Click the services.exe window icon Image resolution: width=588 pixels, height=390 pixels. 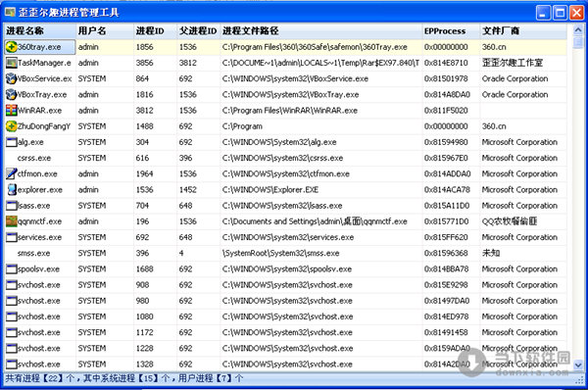pos(11,237)
